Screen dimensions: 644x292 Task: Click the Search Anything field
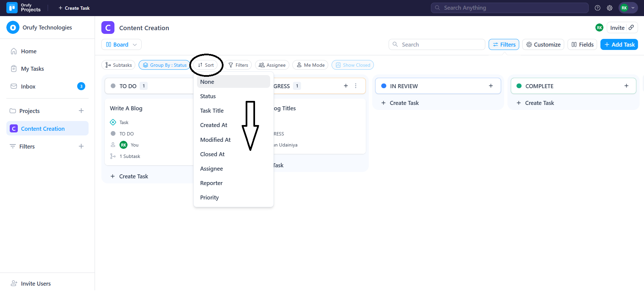click(509, 8)
